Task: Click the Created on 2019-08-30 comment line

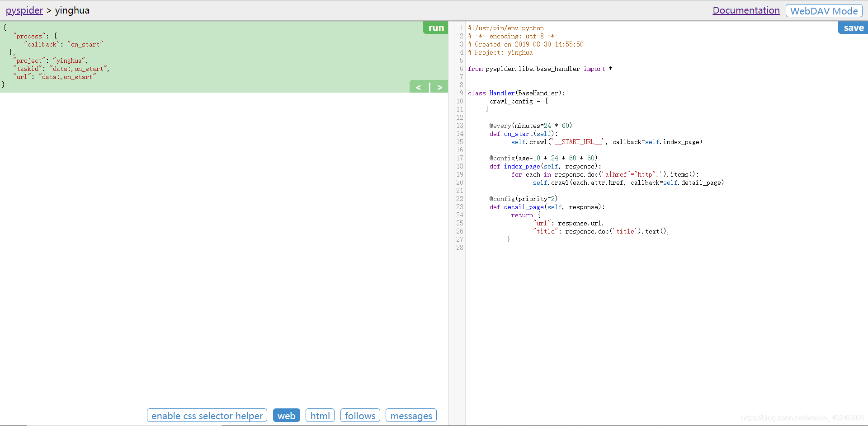Action: pos(526,44)
